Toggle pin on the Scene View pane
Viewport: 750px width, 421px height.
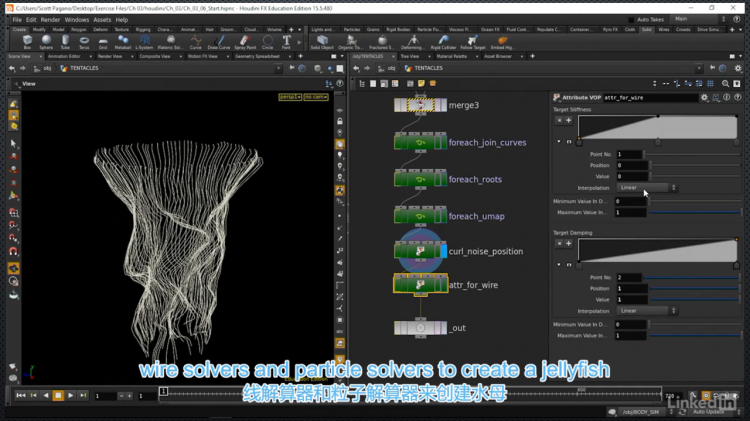click(292, 68)
